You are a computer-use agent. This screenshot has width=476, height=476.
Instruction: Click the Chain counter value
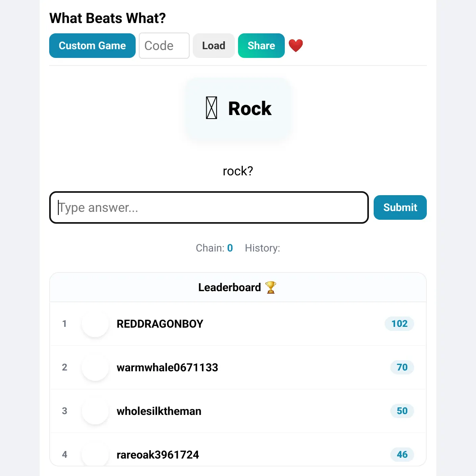pos(230,248)
